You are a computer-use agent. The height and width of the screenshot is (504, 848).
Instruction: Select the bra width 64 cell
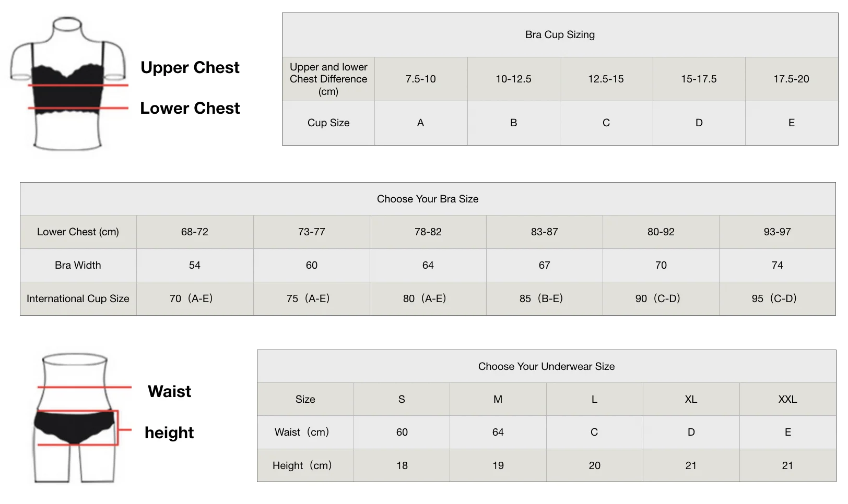pos(428,265)
